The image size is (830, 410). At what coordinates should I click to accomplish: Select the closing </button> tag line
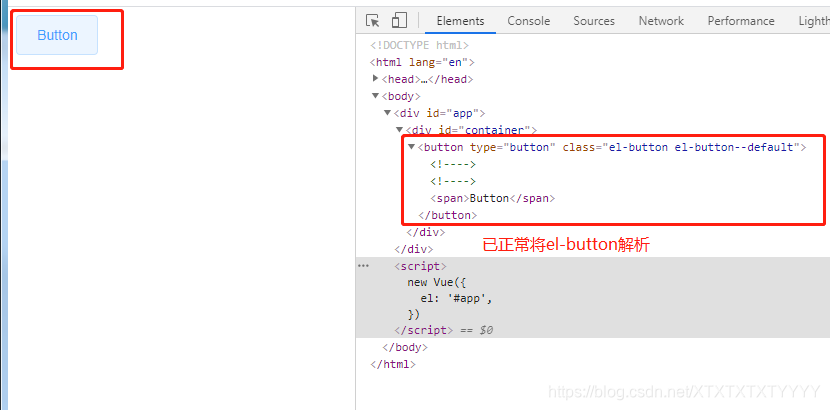(448, 215)
